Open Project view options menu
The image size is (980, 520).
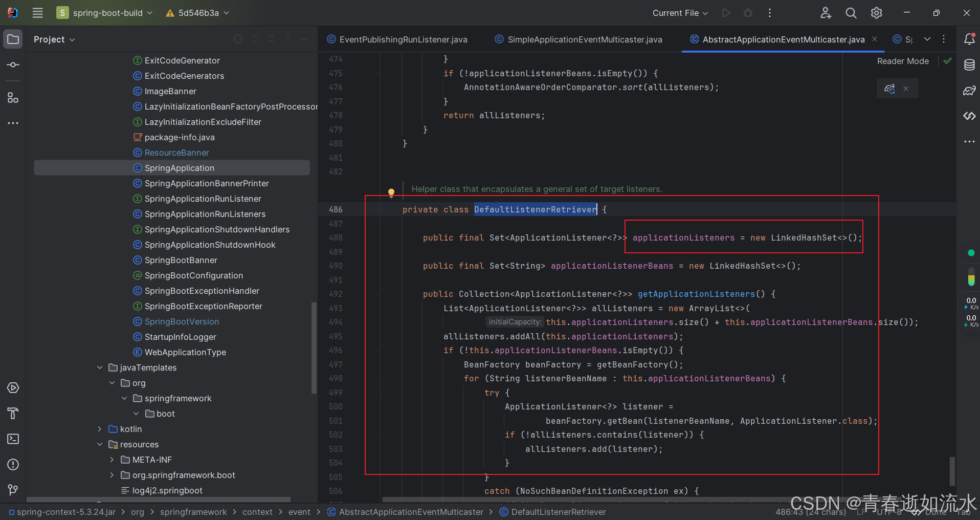[x=288, y=39]
